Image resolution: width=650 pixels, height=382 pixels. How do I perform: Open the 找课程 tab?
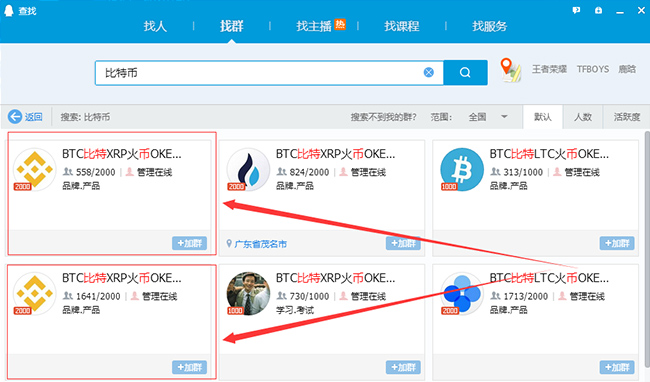pyautogui.click(x=402, y=26)
